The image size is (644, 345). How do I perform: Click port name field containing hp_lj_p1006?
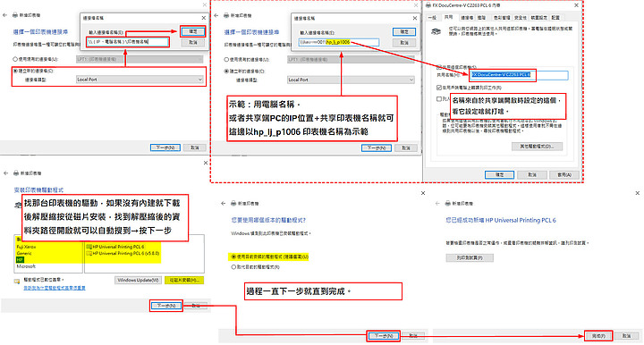point(338,42)
